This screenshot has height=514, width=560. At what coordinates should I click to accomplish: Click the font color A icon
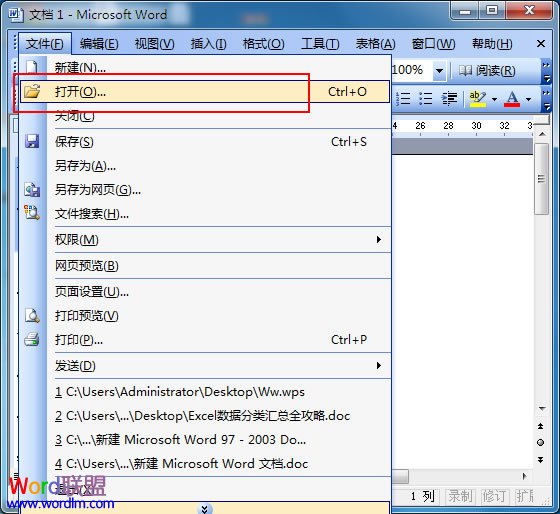tap(512, 99)
